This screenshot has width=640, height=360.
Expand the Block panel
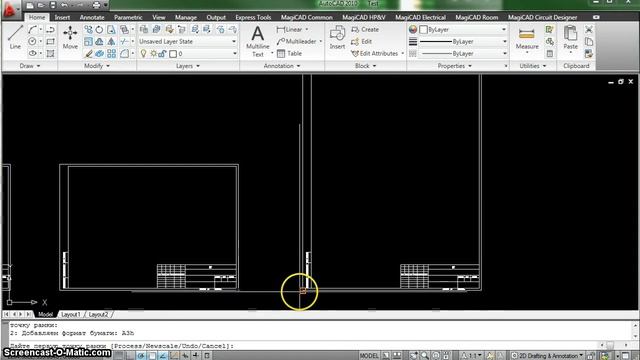[365, 66]
